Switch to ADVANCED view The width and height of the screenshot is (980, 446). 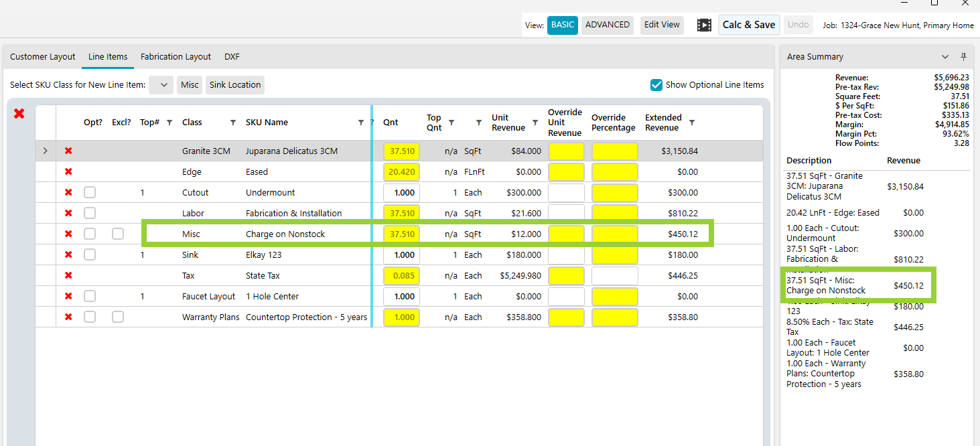point(607,25)
